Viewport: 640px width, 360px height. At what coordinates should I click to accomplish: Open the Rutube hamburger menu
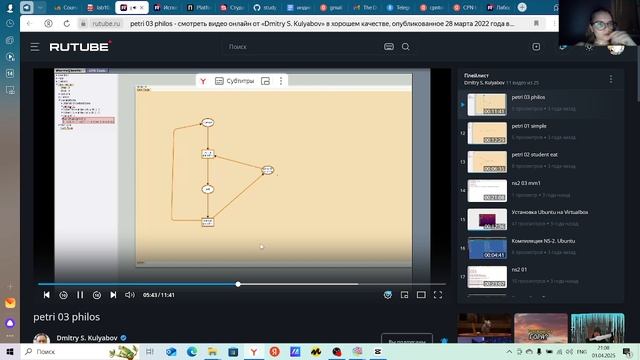click(35, 47)
